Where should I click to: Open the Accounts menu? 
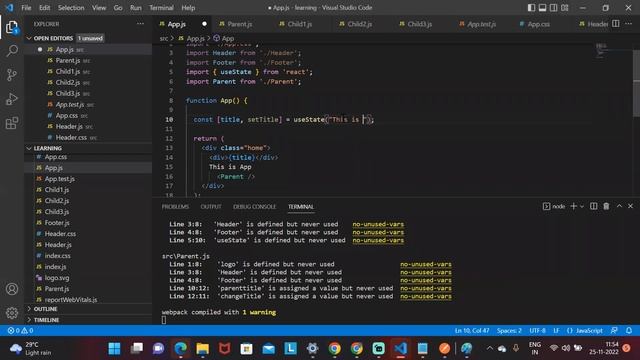click(x=12, y=289)
